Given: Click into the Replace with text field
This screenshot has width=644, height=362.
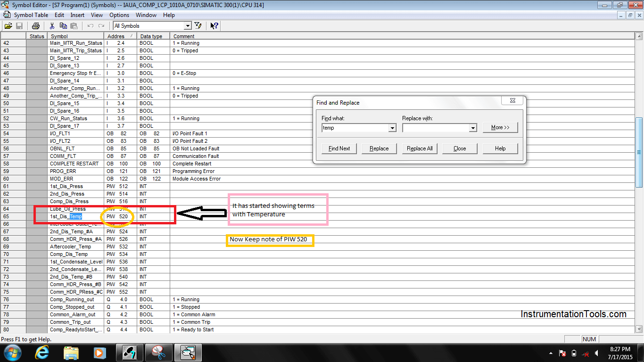Looking at the screenshot, I should [x=436, y=128].
